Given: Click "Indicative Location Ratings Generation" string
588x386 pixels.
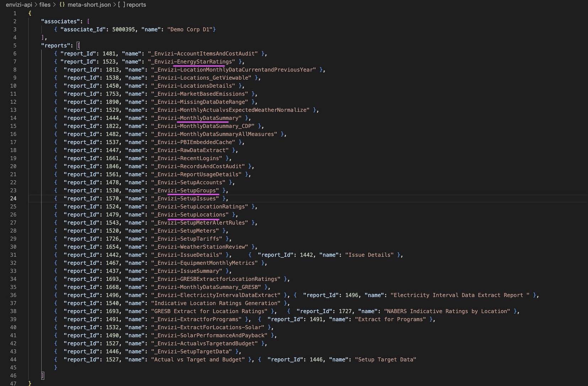Looking at the screenshot, I should tap(216, 303).
